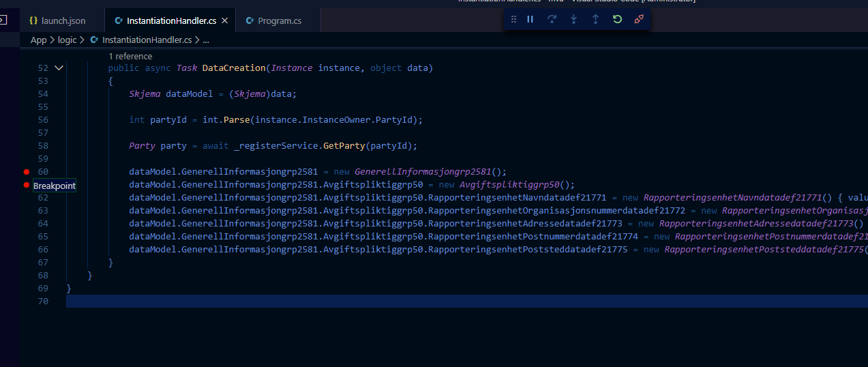
Task: Remove the breakpoint on line 61
Action: tap(27, 185)
